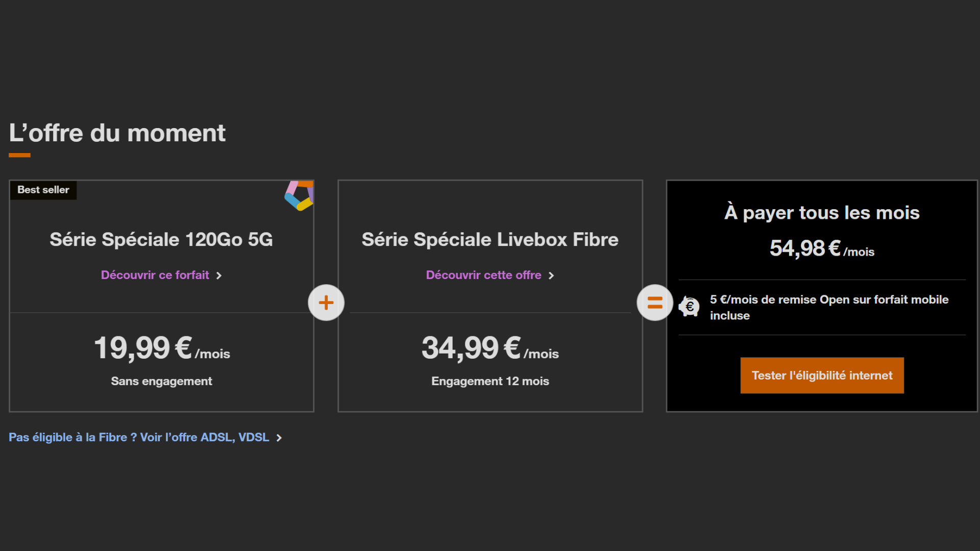The width and height of the screenshot is (980, 551).
Task: Click chevron next to Découvrir ce forfait
Action: click(x=219, y=275)
